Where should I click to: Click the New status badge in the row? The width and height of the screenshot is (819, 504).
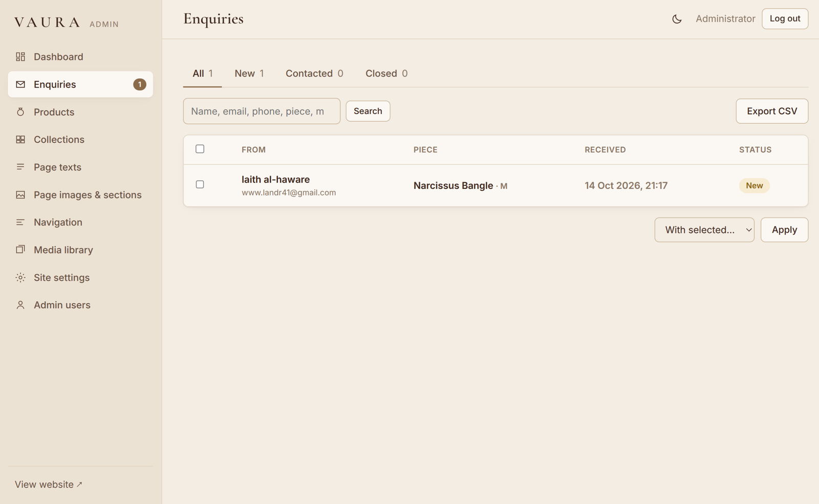pyautogui.click(x=754, y=186)
